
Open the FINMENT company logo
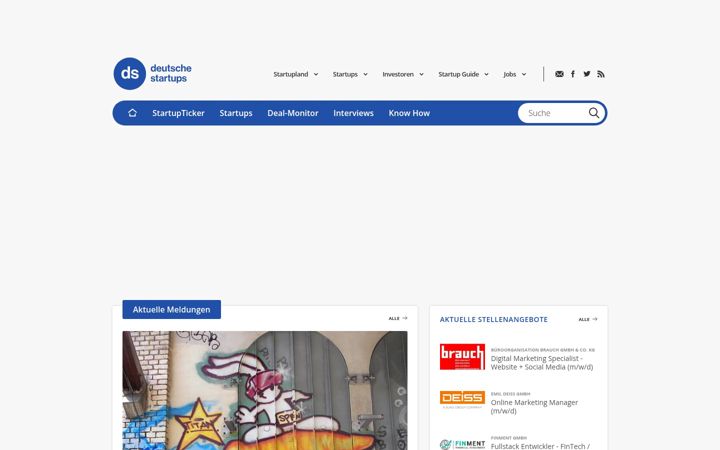[x=462, y=444]
